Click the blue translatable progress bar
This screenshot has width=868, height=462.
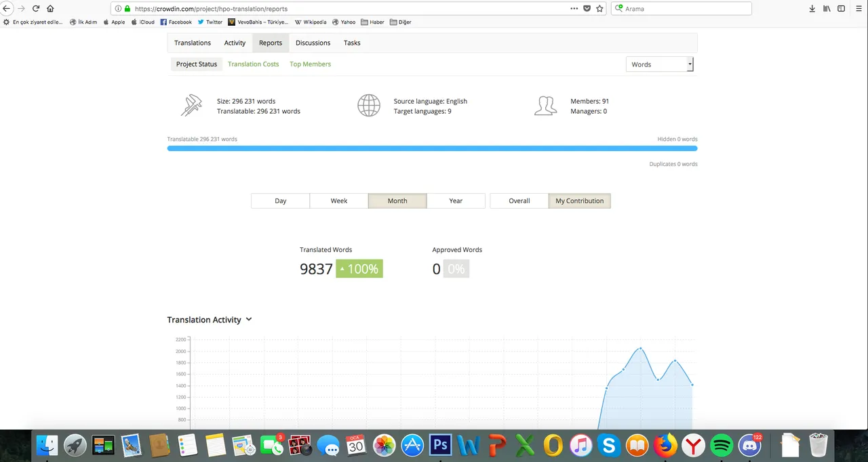pyautogui.click(x=432, y=148)
